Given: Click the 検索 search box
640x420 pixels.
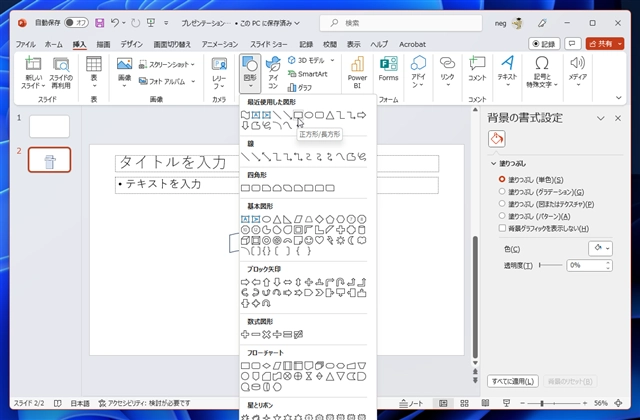Looking at the screenshot, I should click(400, 23).
